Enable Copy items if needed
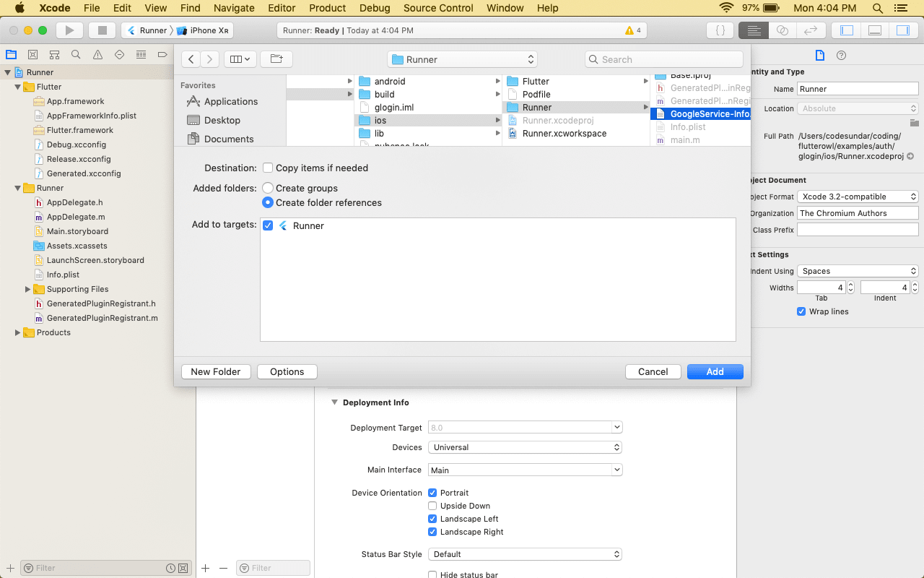 (x=268, y=168)
